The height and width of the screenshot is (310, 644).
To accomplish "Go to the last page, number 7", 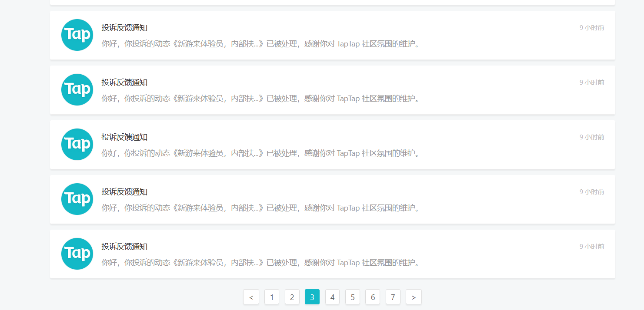I will click(393, 297).
